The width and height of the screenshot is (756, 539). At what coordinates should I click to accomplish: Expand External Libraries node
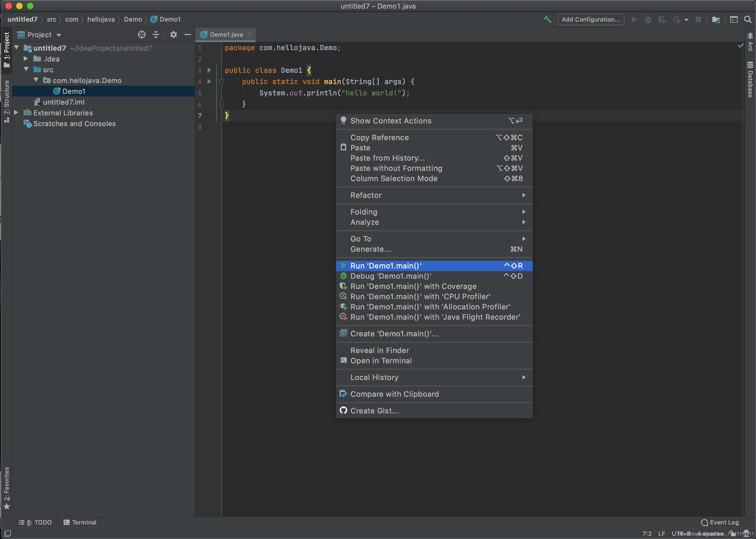point(16,112)
